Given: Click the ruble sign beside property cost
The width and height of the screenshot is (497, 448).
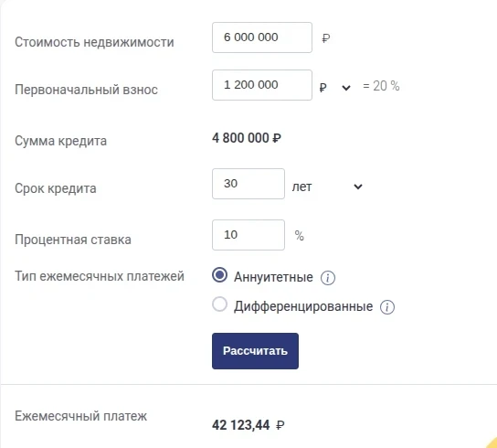Looking at the screenshot, I should (x=326, y=38).
